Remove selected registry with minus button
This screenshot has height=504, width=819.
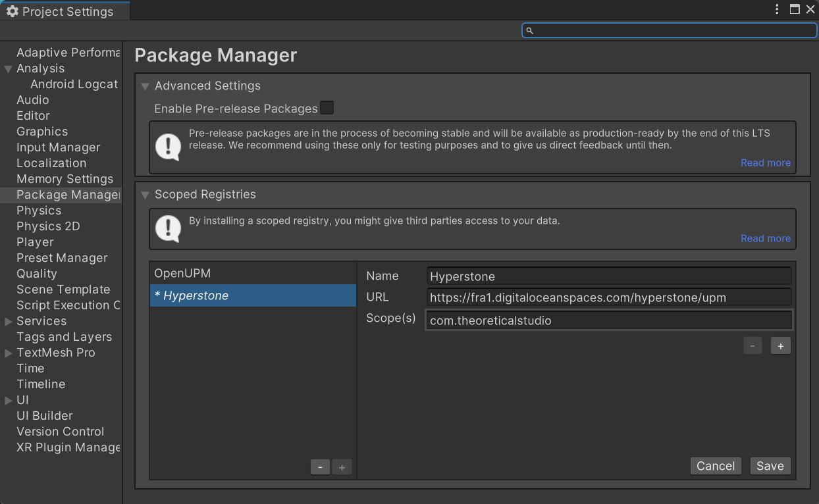320,467
